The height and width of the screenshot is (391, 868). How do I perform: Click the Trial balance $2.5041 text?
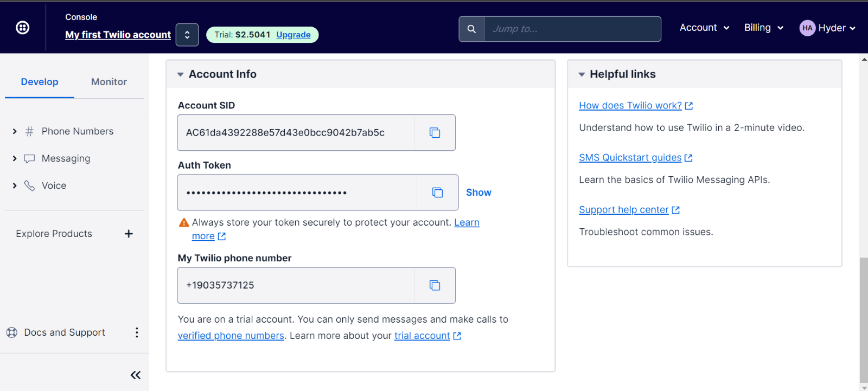[242, 35]
